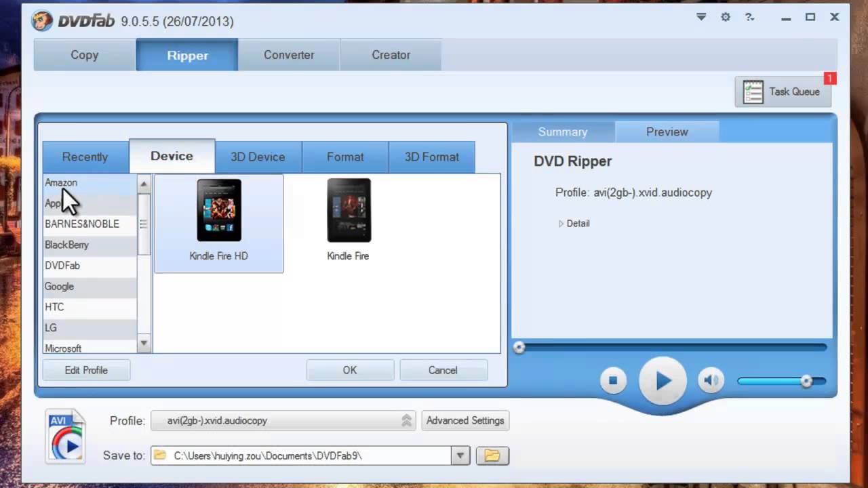Select Google in the brand list
868x488 pixels.
tap(90, 287)
